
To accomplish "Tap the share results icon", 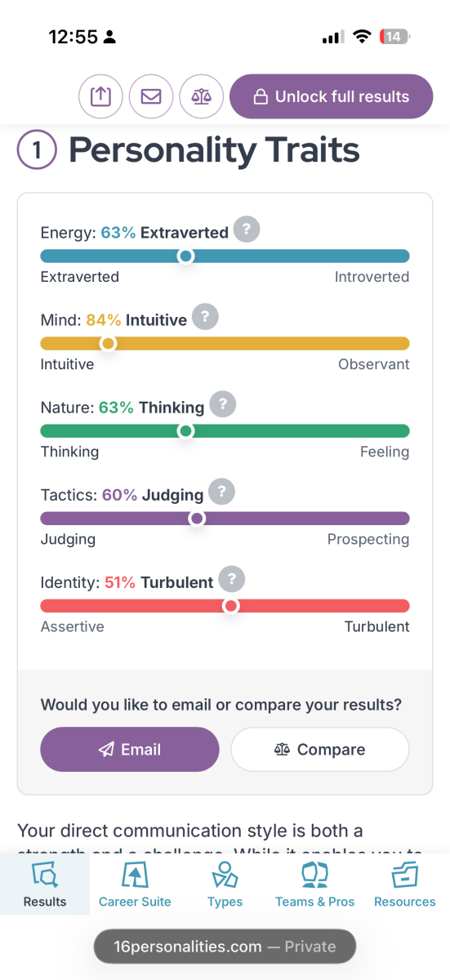I will (100, 96).
